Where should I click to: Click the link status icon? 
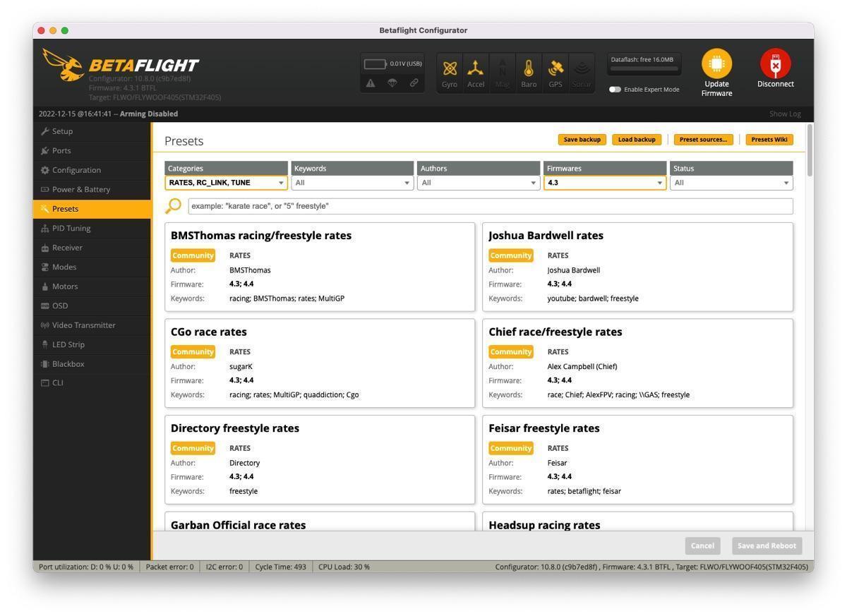[x=414, y=83]
